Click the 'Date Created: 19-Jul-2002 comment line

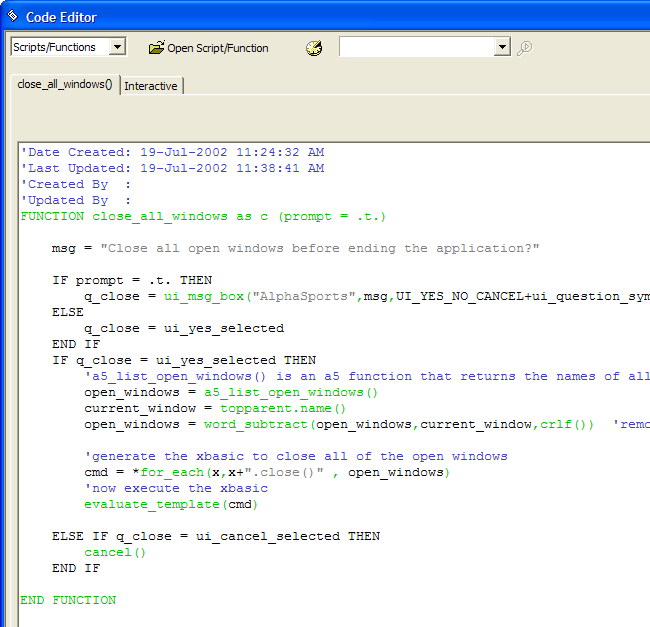172,152
